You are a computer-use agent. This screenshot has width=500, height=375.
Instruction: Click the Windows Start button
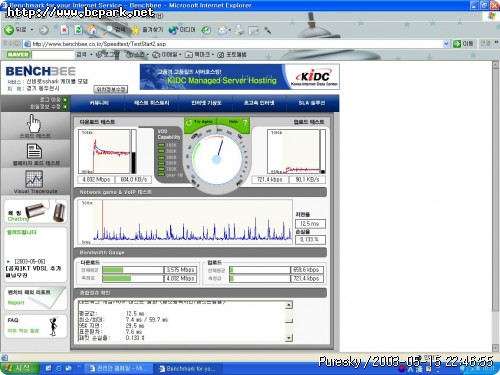[19, 368]
